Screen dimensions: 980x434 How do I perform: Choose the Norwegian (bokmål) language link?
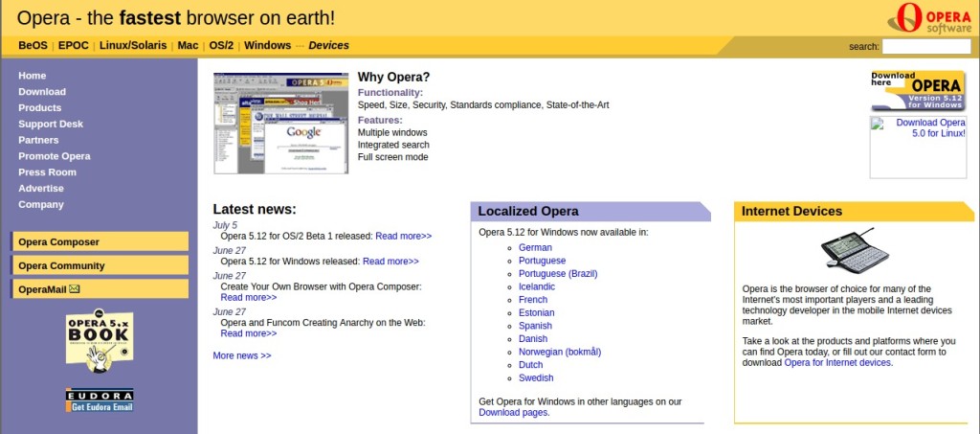point(559,352)
